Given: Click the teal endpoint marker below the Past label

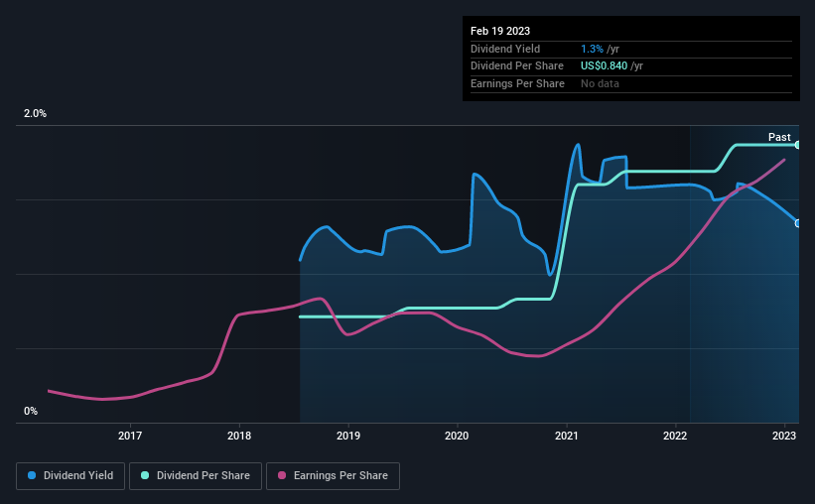Looking at the screenshot, I should (x=797, y=145).
